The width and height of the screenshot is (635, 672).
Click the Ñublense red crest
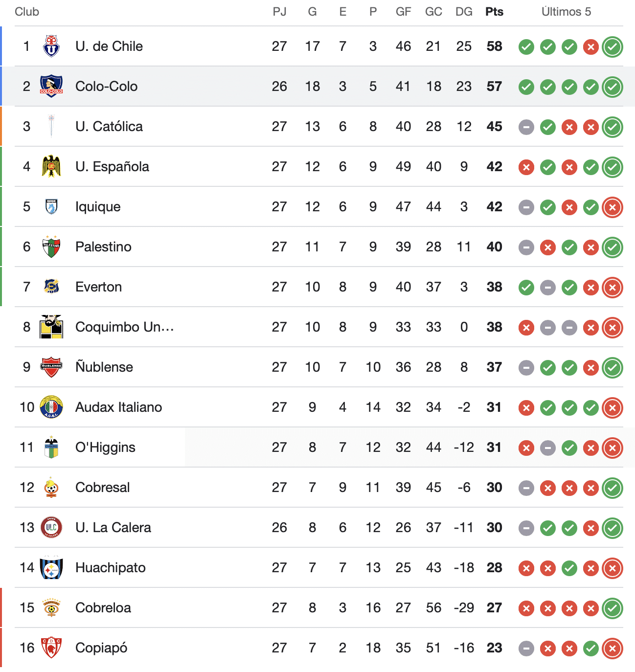[x=51, y=367]
